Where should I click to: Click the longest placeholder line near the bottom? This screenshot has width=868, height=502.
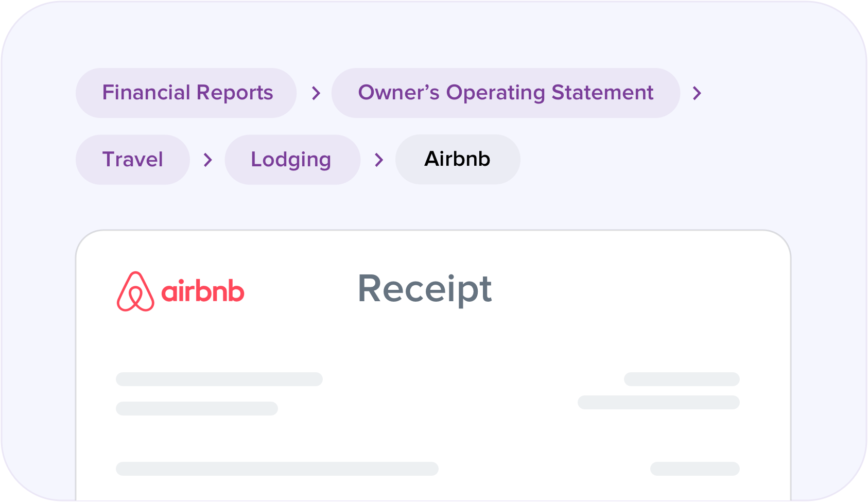pos(277,469)
